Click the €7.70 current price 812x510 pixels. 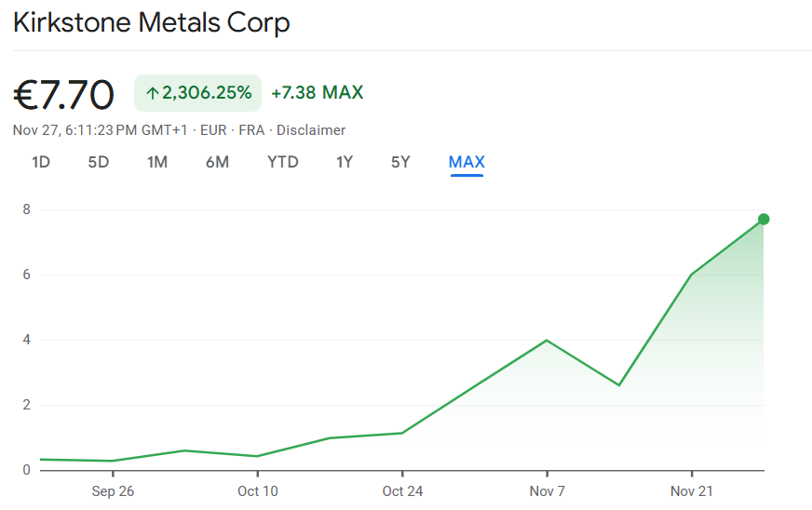pyautogui.click(x=64, y=94)
